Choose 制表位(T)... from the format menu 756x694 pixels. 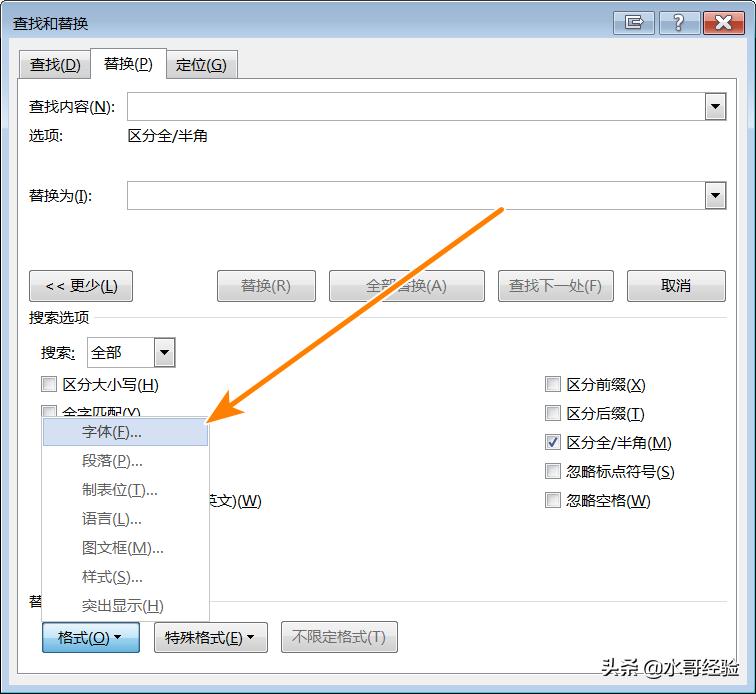coord(125,490)
